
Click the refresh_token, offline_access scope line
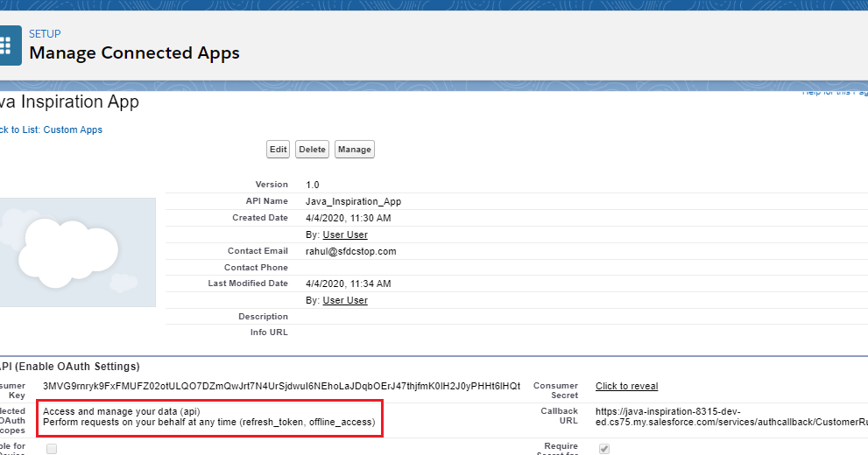(208, 422)
